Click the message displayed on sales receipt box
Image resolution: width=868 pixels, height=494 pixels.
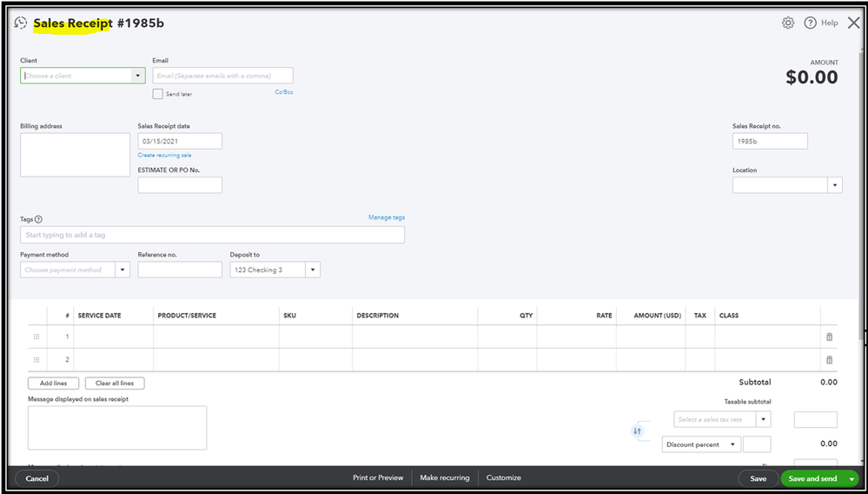point(117,428)
